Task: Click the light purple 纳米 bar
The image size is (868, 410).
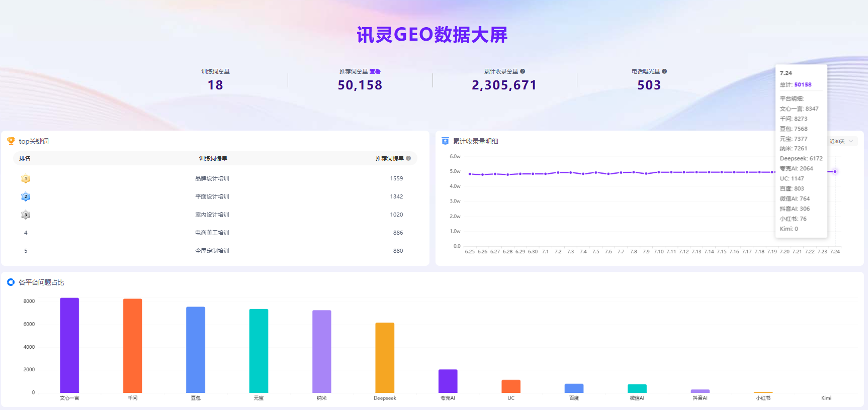Action: [x=322, y=351]
